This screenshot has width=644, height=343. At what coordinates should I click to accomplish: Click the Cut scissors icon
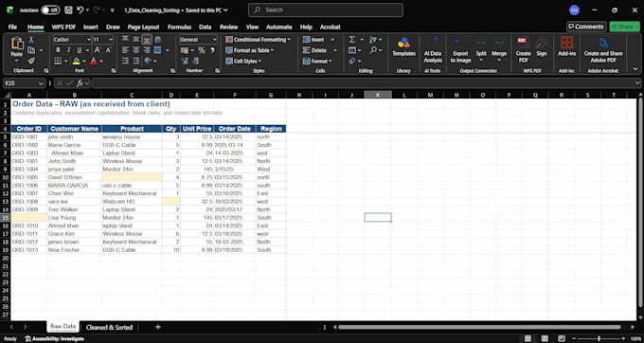tap(31, 40)
